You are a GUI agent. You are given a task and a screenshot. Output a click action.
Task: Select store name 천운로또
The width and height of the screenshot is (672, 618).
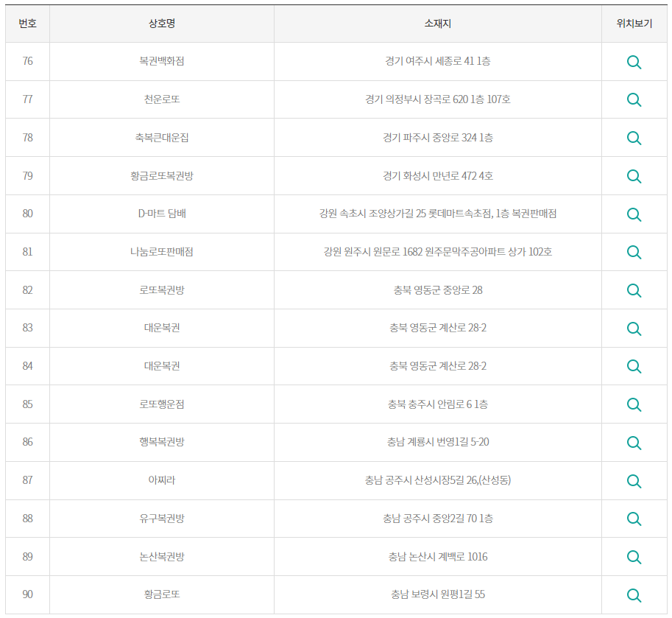tap(162, 99)
